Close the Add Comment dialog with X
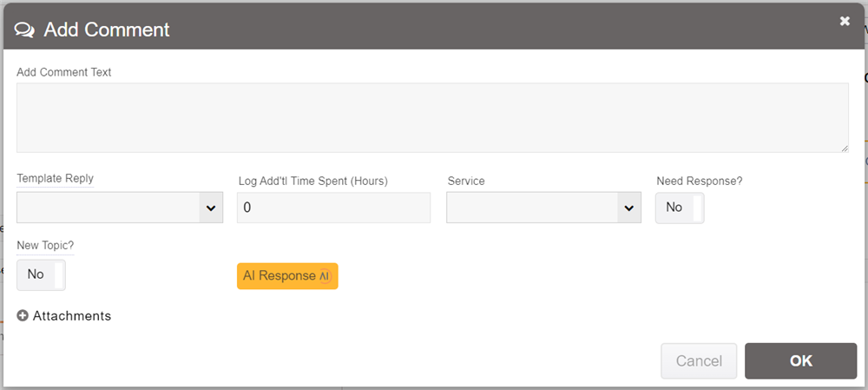Image resolution: width=868 pixels, height=390 pixels. [x=845, y=22]
